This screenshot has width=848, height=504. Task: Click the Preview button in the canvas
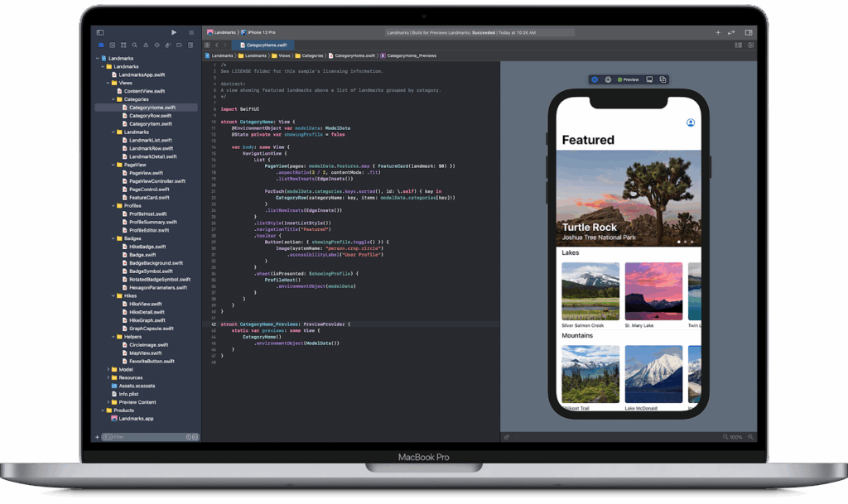[x=629, y=79]
